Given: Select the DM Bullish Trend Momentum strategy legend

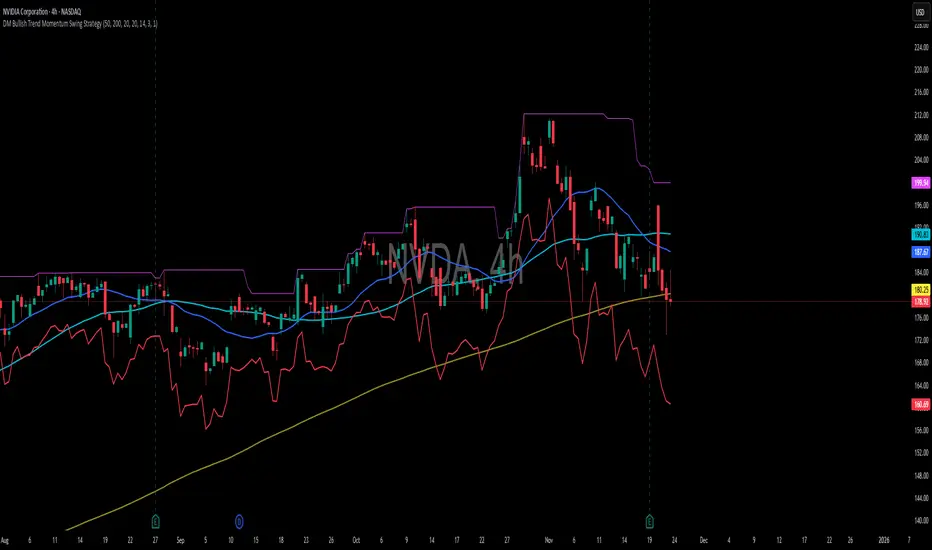Looking at the screenshot, I should [x=80, y=24].
